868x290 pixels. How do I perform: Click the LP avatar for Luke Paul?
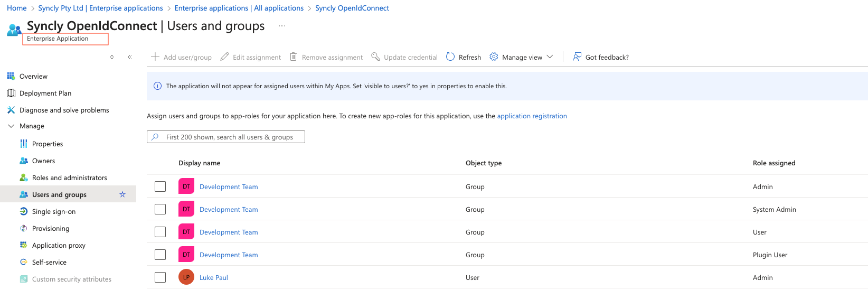(186, 277)
